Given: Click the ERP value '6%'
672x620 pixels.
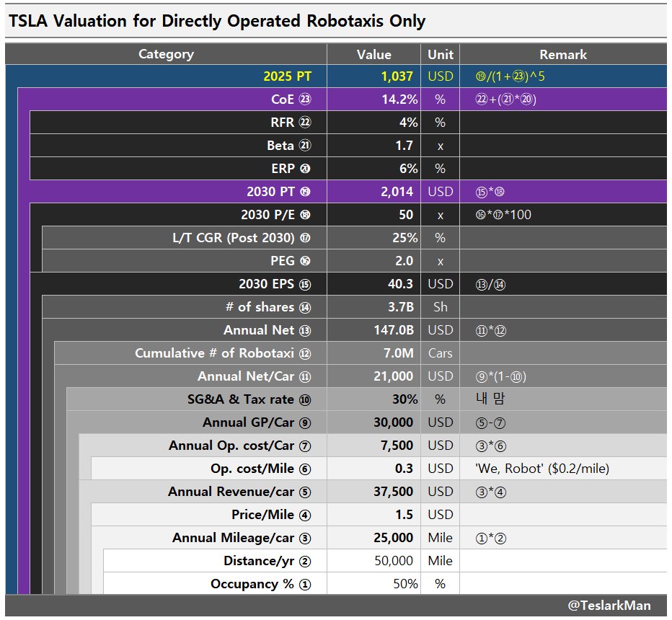Looking at the screenshot, I should 408,169.
